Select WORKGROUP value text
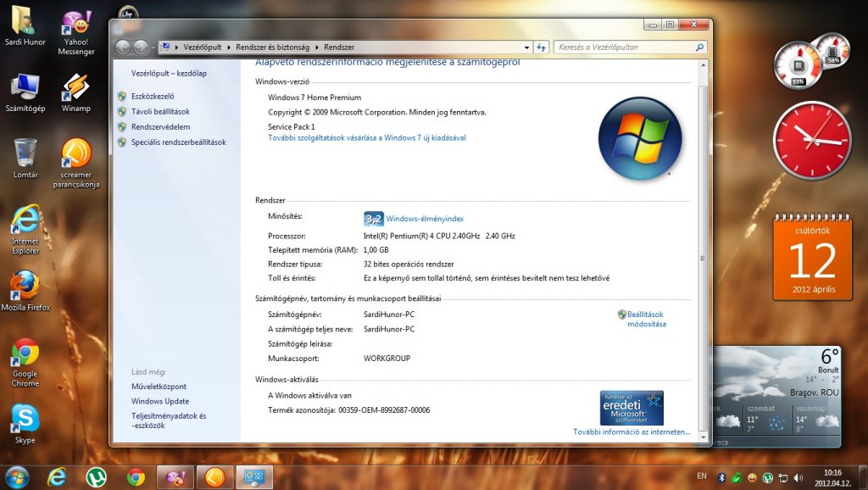This screenshot has height=490, width=868. pyautogui.click(x=387, y=359)
